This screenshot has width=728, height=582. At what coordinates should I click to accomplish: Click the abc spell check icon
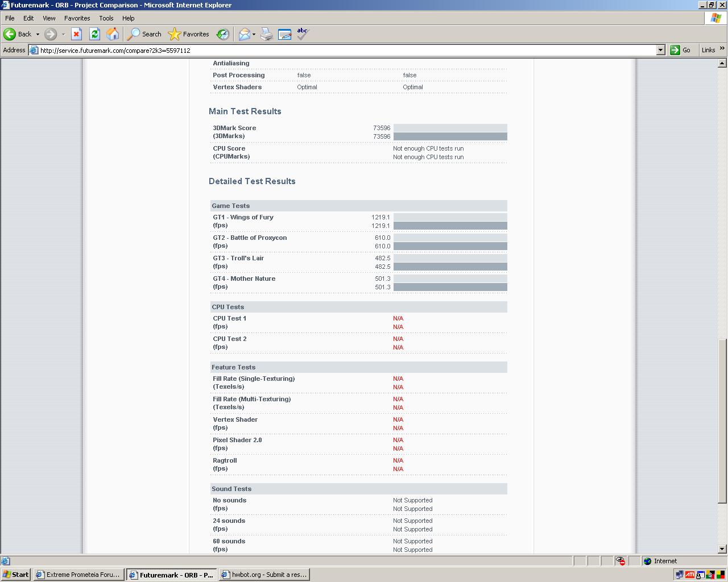pos(303,34)
